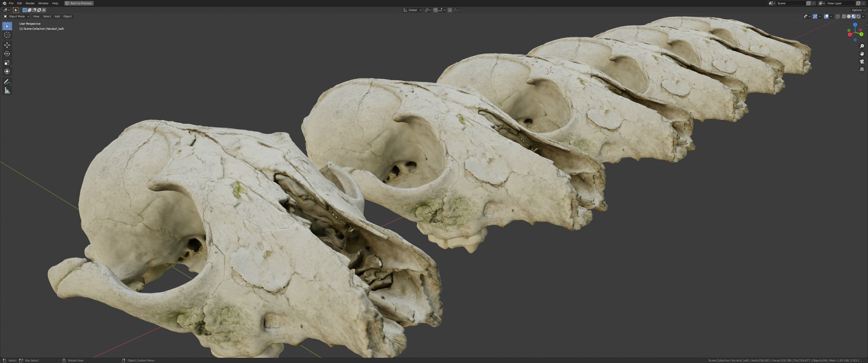Image resolution: width=868 pixels, height=363 pixels.
Task: Click the New Scene copy icon
Action: tap(809, 3)
